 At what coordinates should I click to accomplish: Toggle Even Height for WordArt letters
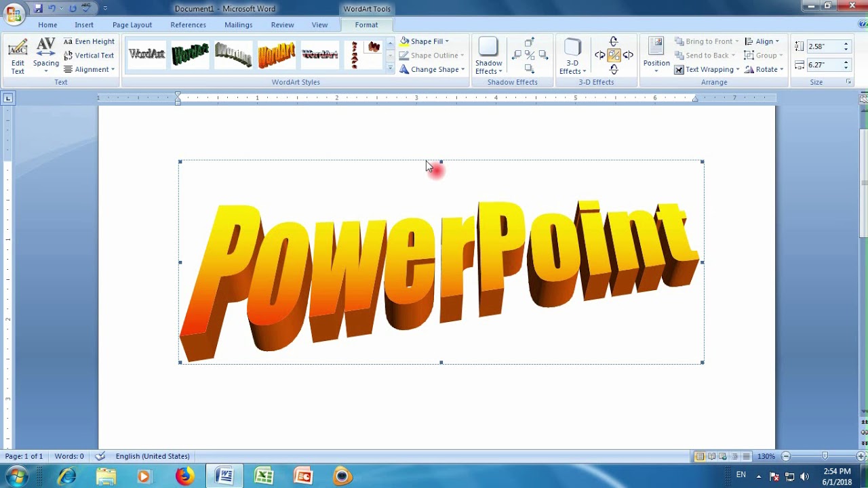coord(89,41)
